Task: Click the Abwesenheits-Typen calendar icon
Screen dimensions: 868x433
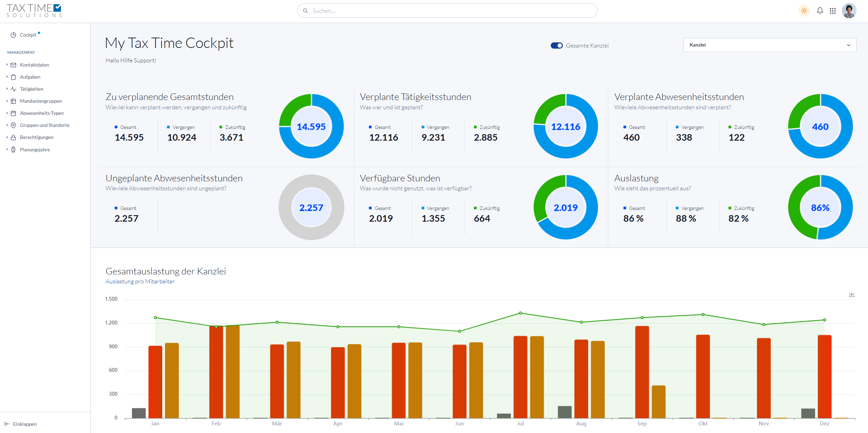Action: pos(13,113)
